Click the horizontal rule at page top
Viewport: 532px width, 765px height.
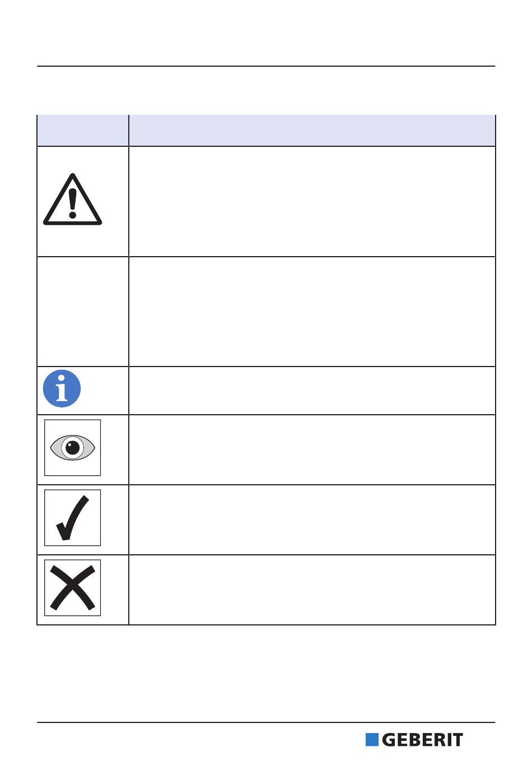point(267,66)
